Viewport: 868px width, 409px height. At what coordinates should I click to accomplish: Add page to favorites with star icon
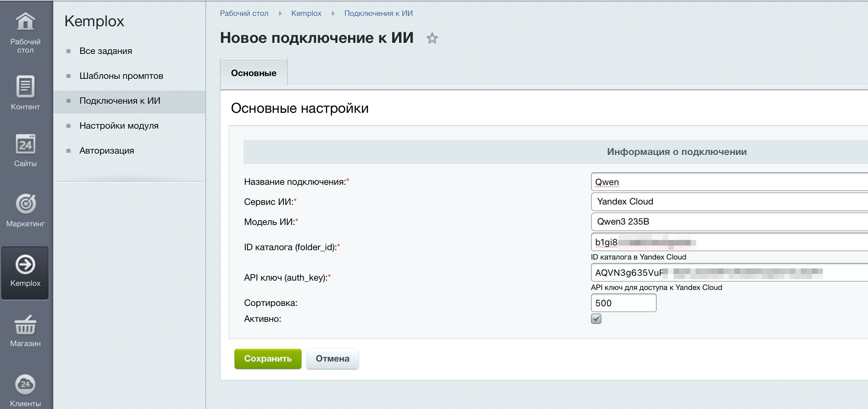pyautogui.click(x=432, y=38)
